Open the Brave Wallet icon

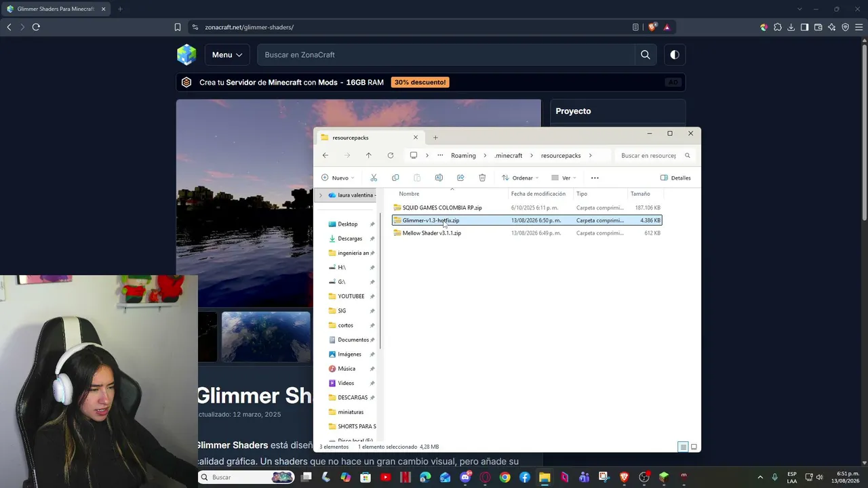click(x=818, y=27)
